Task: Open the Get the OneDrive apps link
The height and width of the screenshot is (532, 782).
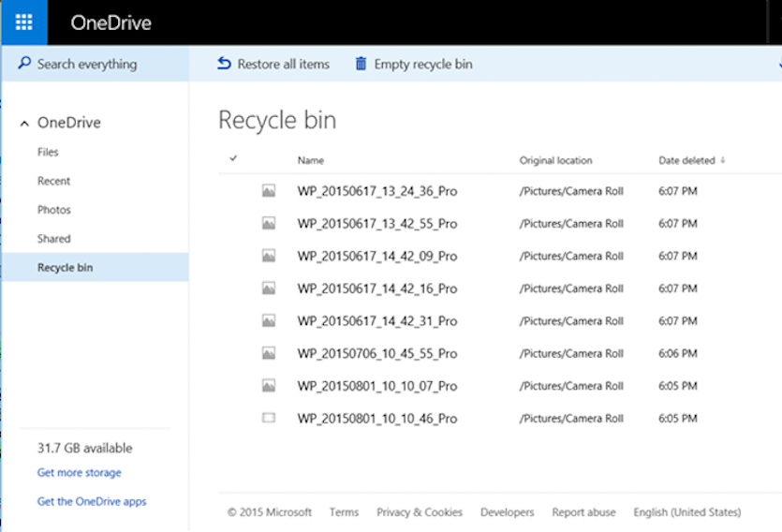Action: pyautogui.click(x=92, y=502)
